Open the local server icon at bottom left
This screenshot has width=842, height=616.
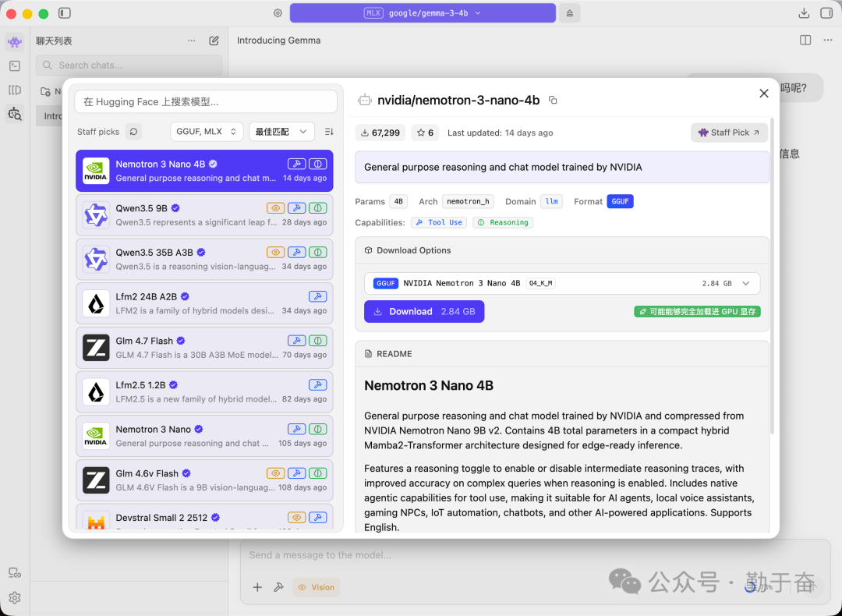point(15,573)
